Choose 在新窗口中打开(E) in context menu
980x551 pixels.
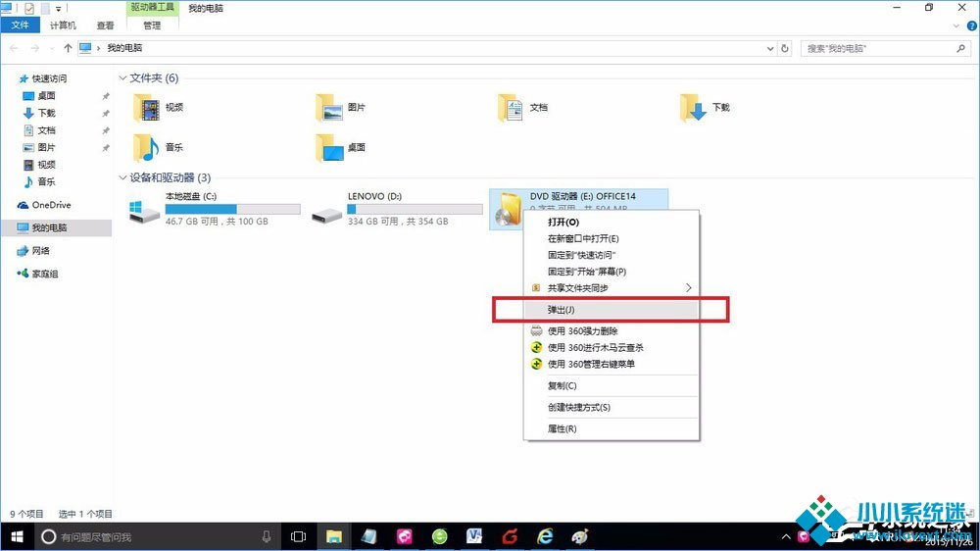(611, 238)
